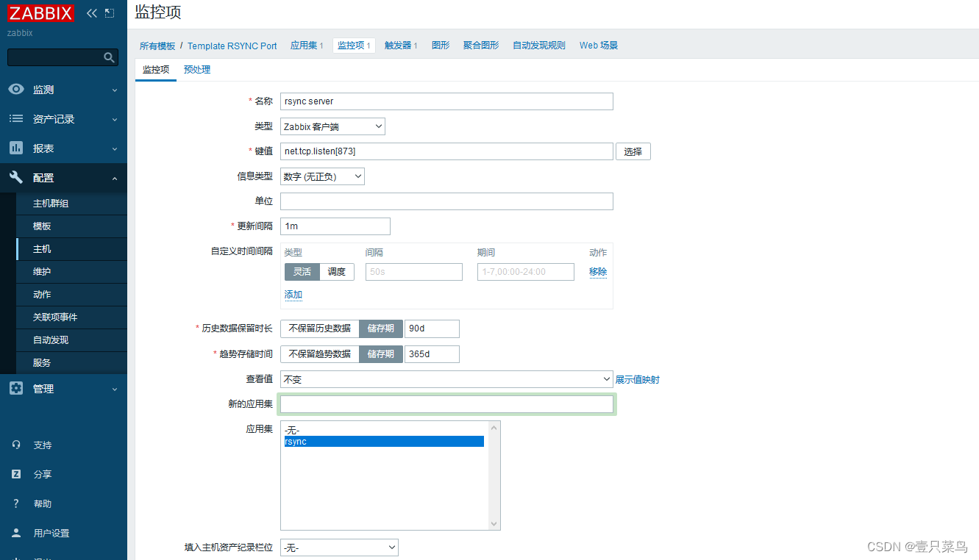979x560 pixels.
Task: Click the 所有模板 breadcrumb link
Action: [x=157, y=46]
